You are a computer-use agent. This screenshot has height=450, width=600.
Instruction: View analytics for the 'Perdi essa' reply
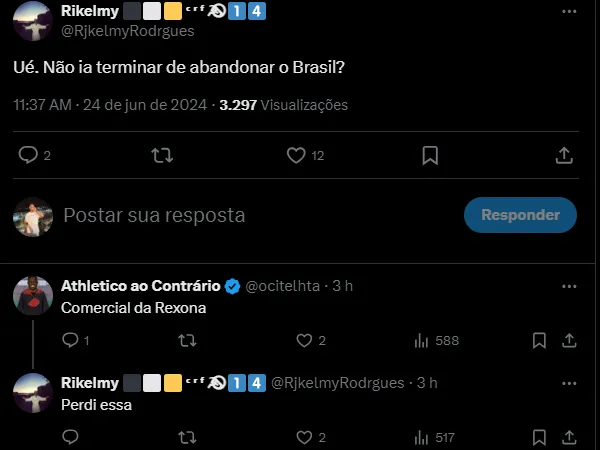pos(422,437)
